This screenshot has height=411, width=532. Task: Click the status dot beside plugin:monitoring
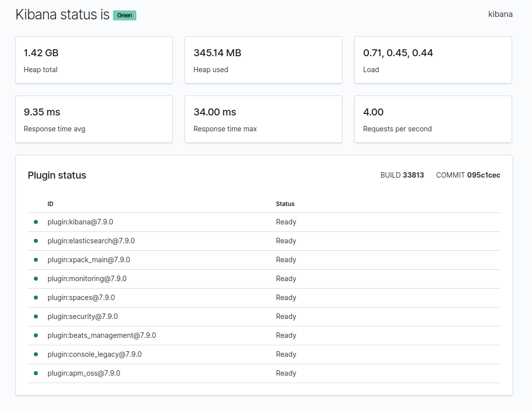point(36,279)
